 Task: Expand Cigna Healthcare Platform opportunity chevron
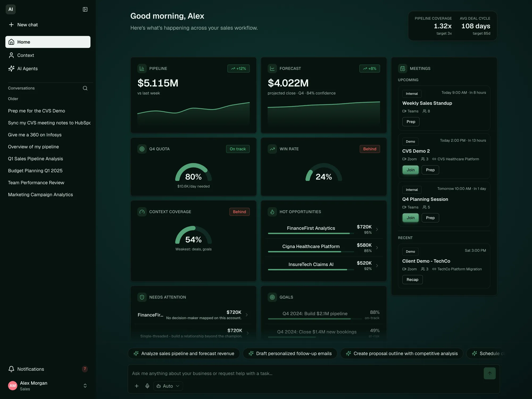click(377, 248)
